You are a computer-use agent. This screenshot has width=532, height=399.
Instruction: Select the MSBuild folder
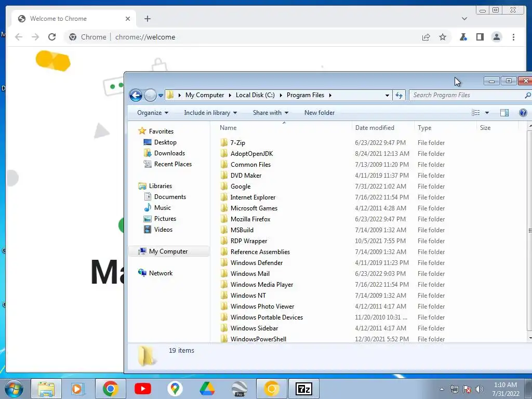pos(242,230)
